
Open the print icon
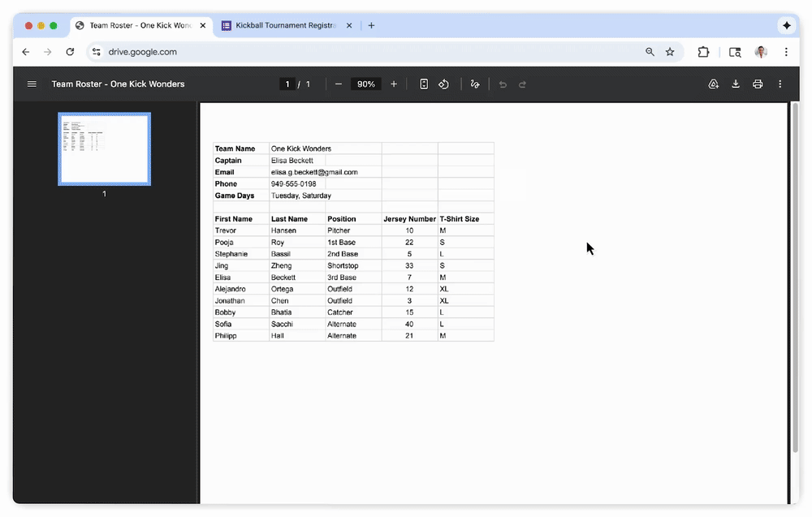(758, 84)
